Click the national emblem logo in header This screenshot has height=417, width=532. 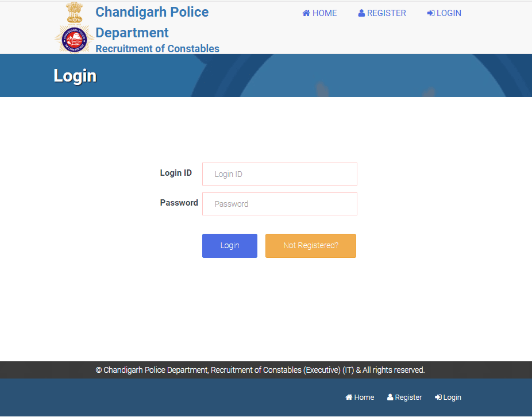pyautogui.click(x=74, y=13)
